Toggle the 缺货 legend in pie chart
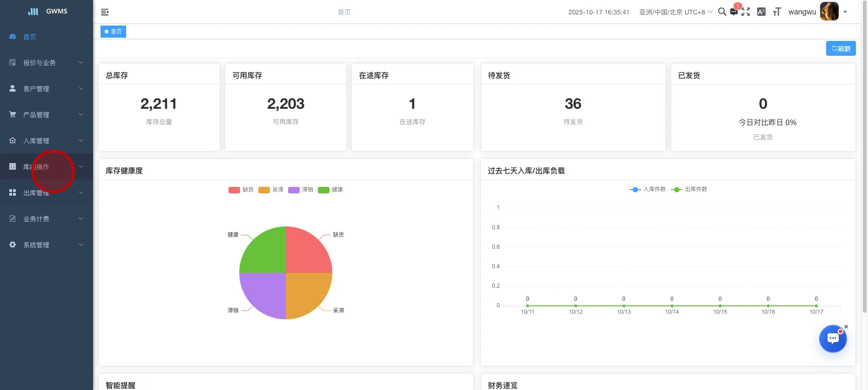This screenshot has height=390, width=868. coord(241,190)
